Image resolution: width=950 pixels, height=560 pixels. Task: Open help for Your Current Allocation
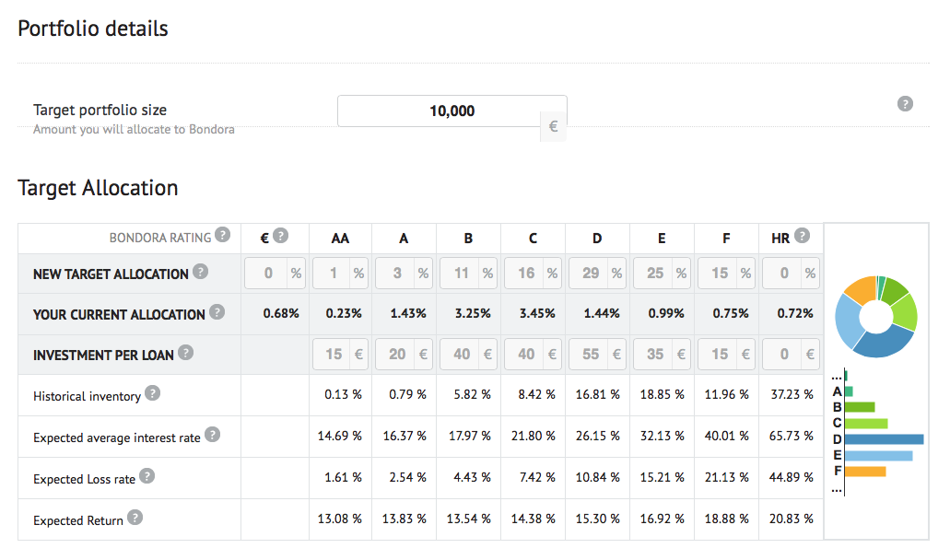click(217, 312)
